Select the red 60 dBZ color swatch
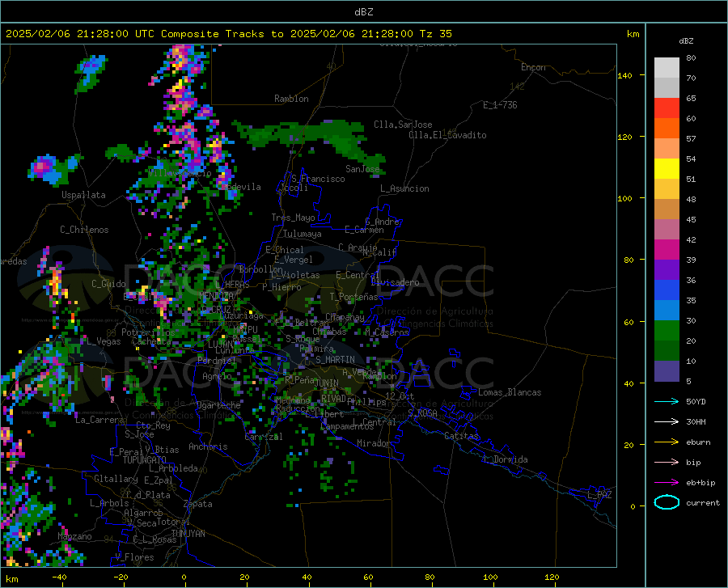This screenshot has width=728, height=588. (x=667, y=108)
